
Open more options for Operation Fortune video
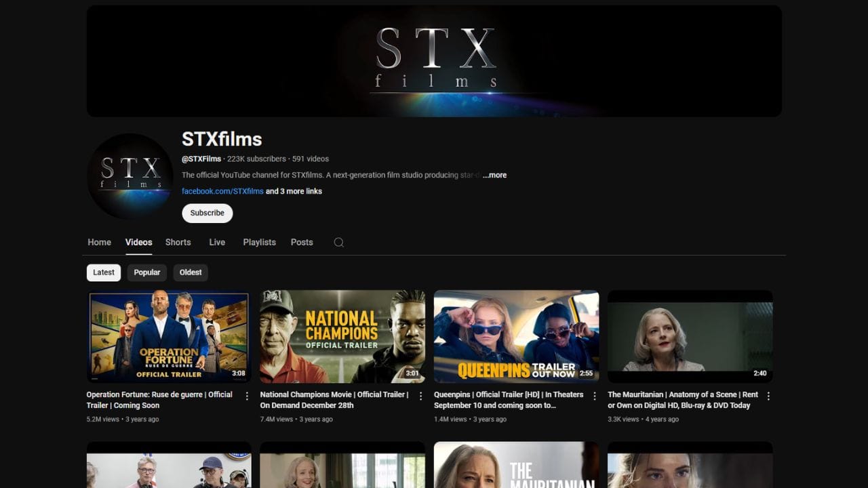247,396
